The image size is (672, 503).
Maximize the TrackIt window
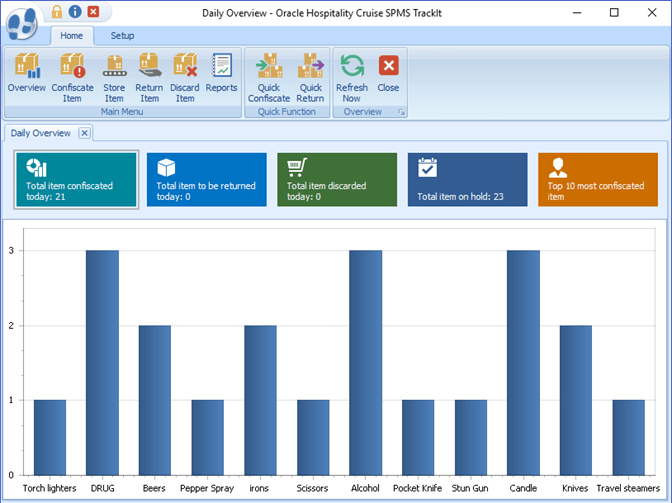click(614, 13)
